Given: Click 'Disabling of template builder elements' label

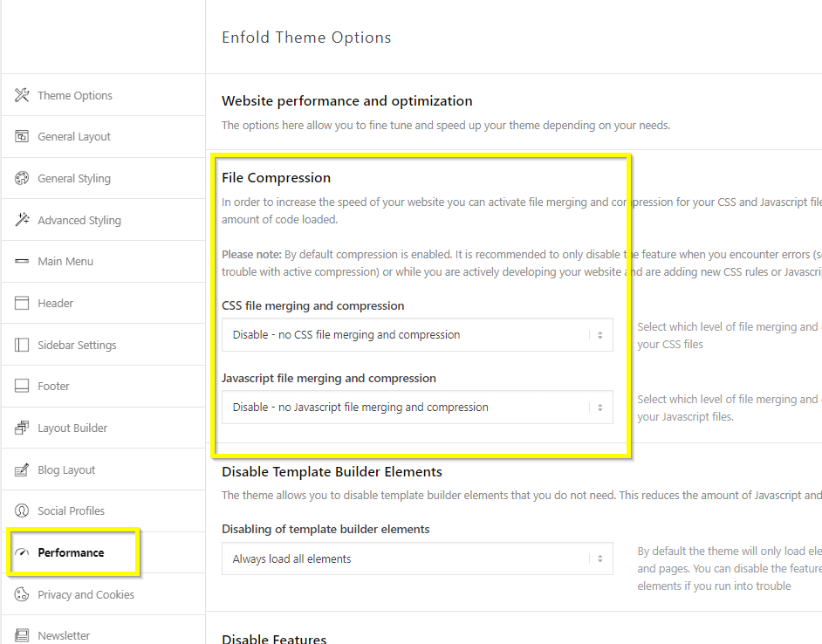Looking at the screenshot, I should 325,529.
